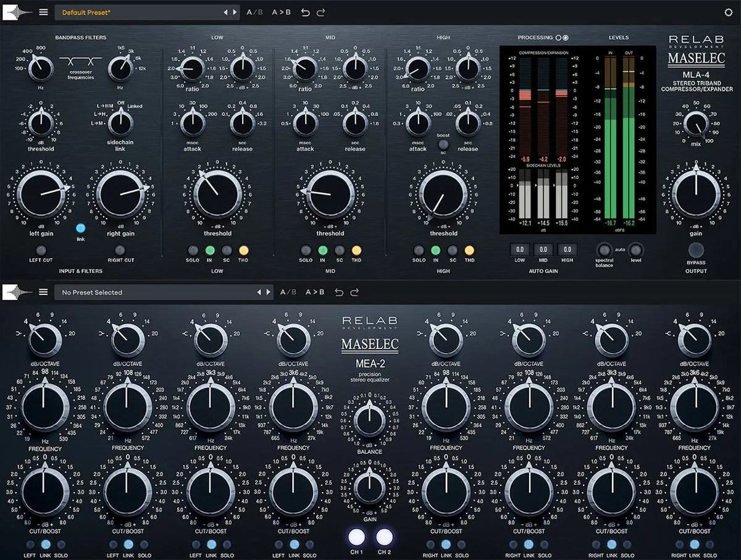Click the A/B compare icon on MLA-4
The image size is (741, 560).
point(254,12)
